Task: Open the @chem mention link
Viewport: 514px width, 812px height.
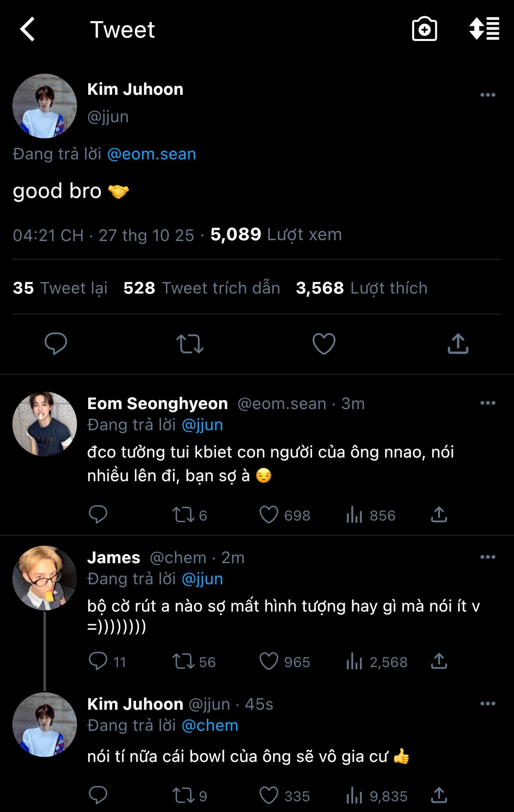Action: [210, 725]
